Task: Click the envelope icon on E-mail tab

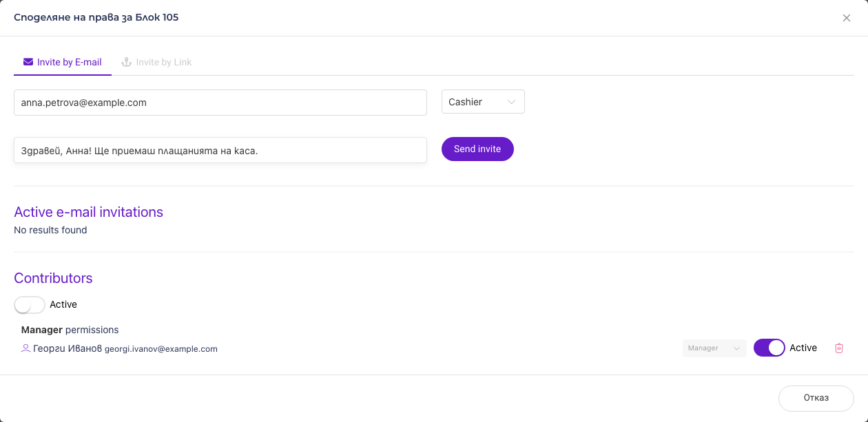Action: click(28, 62)
